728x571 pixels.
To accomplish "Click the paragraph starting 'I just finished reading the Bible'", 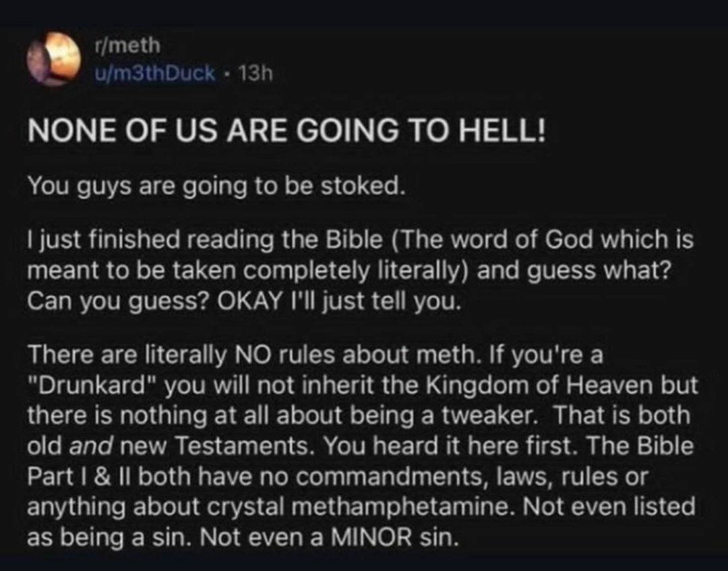I will pos(360,270).
